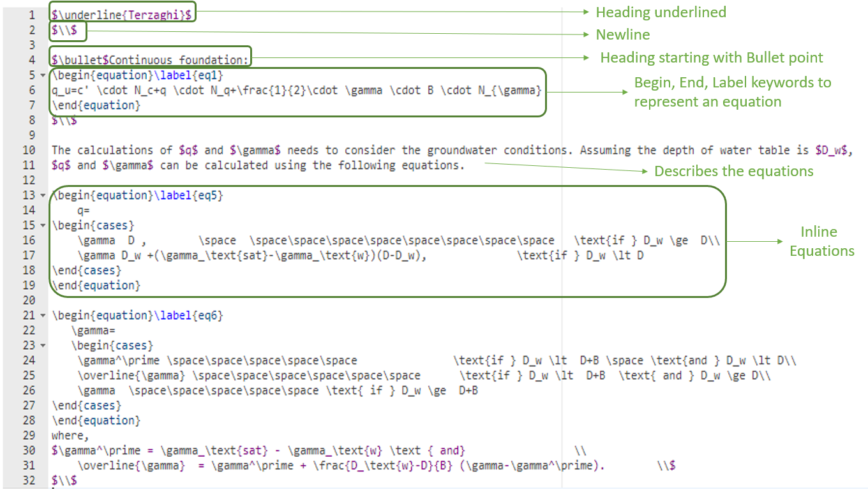This screenshot has height=490, width=868.
Task: Click \overline{\gamma} on line 25
Action: click(x=131, y=376)
